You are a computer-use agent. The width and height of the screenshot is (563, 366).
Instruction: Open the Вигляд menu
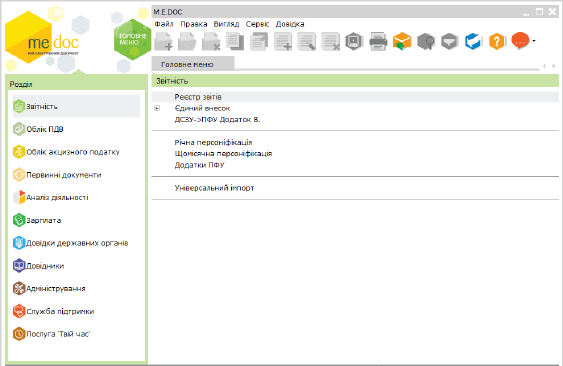point(226,24)
